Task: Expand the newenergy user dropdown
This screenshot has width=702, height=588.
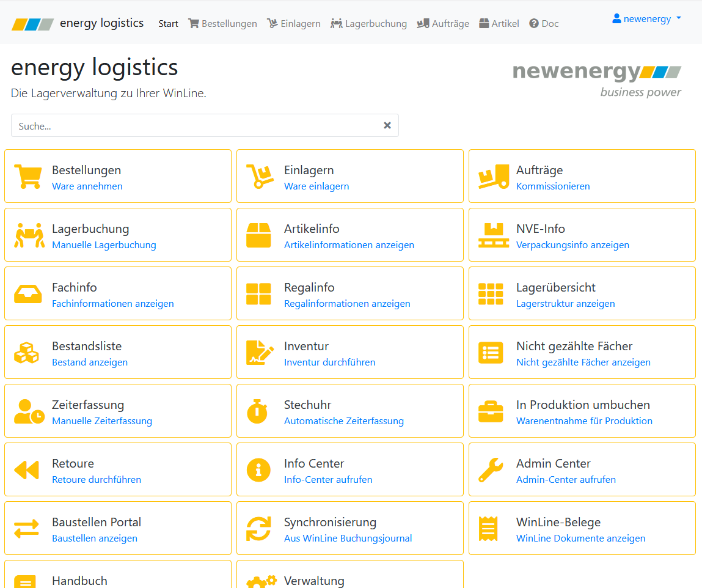Action: (x=646, y=19)
